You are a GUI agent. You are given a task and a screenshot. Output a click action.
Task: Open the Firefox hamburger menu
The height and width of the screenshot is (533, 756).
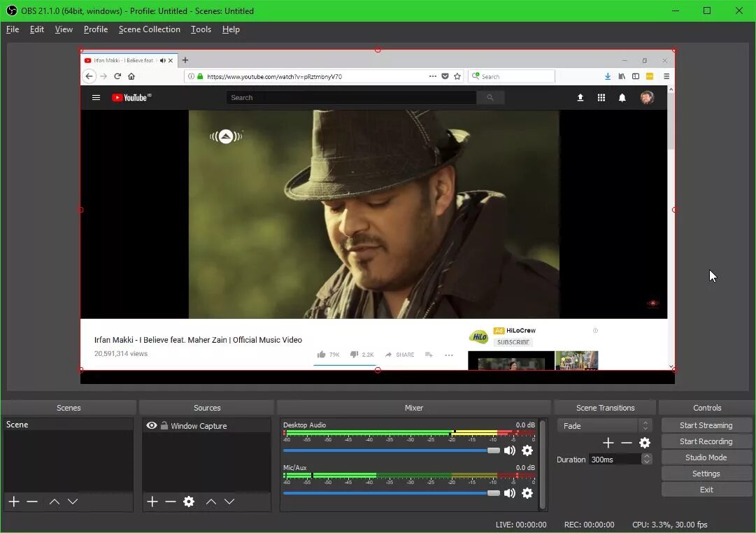tap(666, 76)
